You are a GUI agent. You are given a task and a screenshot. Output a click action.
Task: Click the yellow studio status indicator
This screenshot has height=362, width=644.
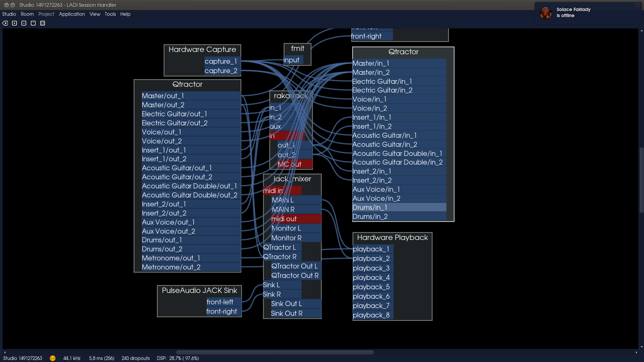pos(53,358)
